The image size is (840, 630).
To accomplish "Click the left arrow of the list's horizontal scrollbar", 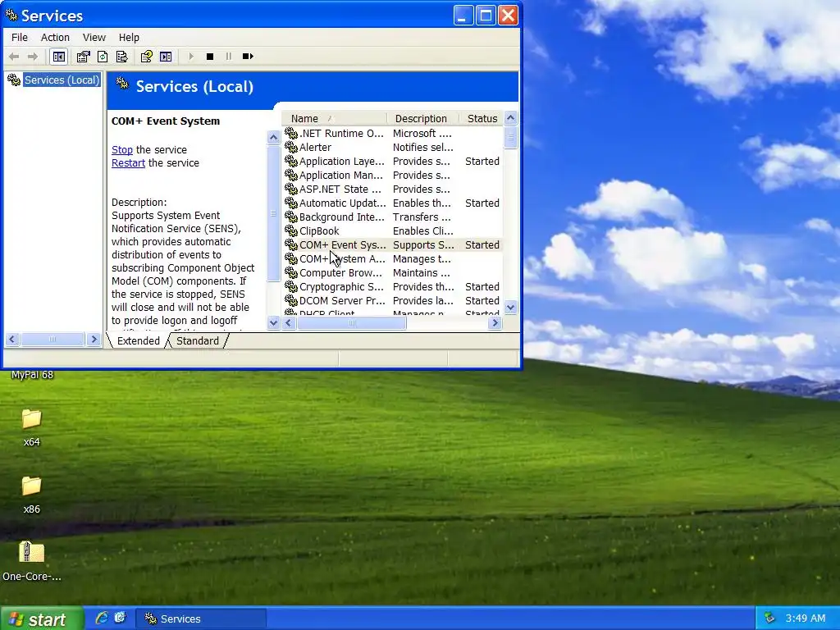I will point(289,322).
